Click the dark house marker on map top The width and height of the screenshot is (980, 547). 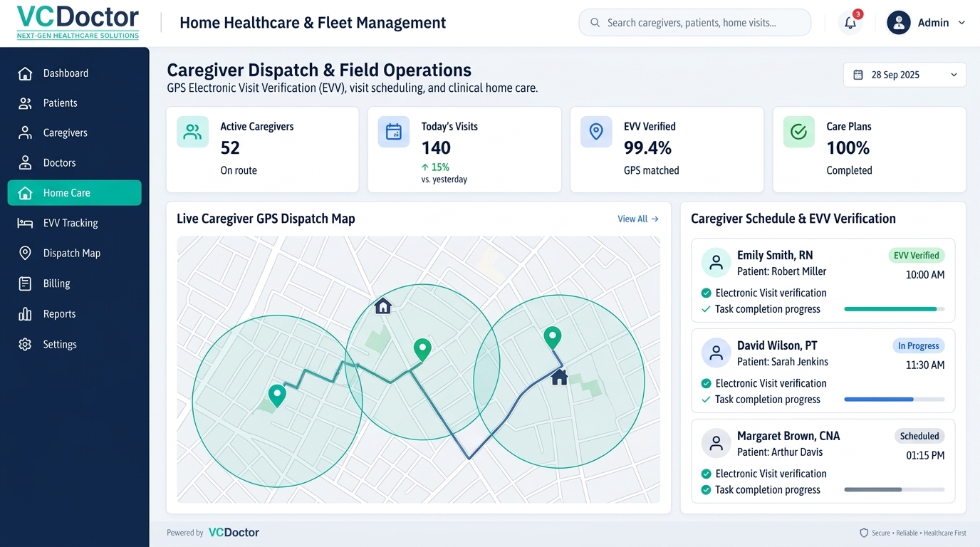[x=383, y=306]
